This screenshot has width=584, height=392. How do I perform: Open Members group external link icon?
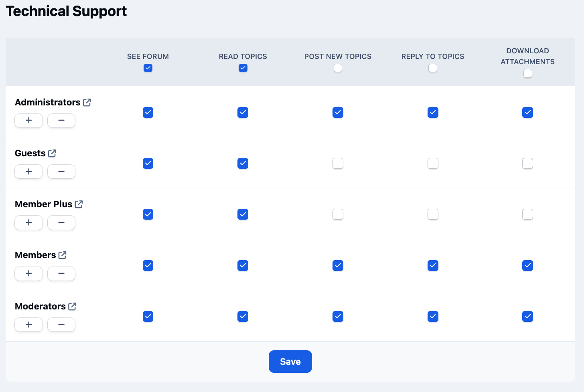coord(63,255)
